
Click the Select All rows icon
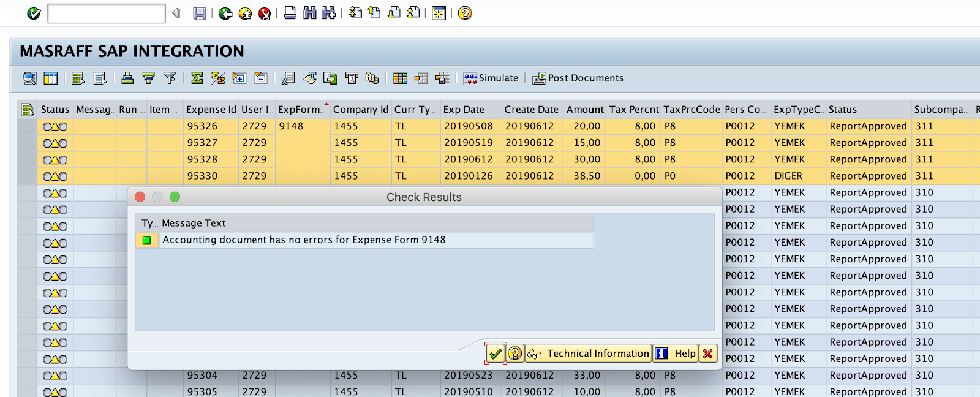78,78
